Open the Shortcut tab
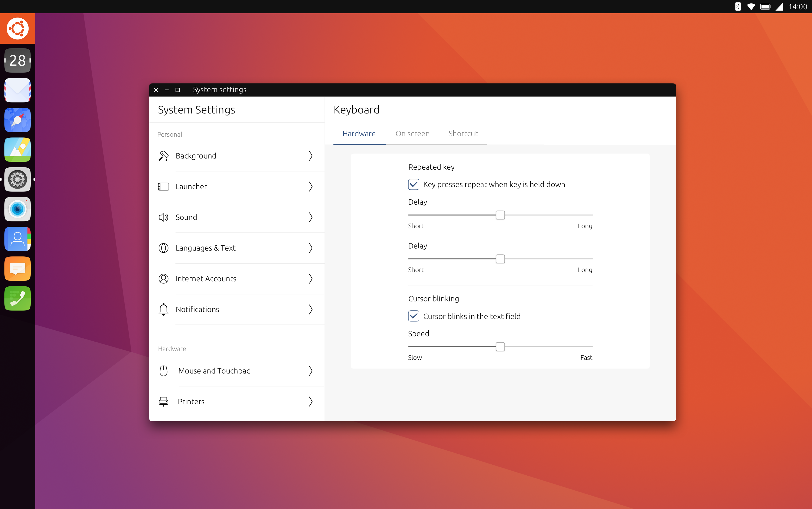The image size is (812, 509). [463, 134]
